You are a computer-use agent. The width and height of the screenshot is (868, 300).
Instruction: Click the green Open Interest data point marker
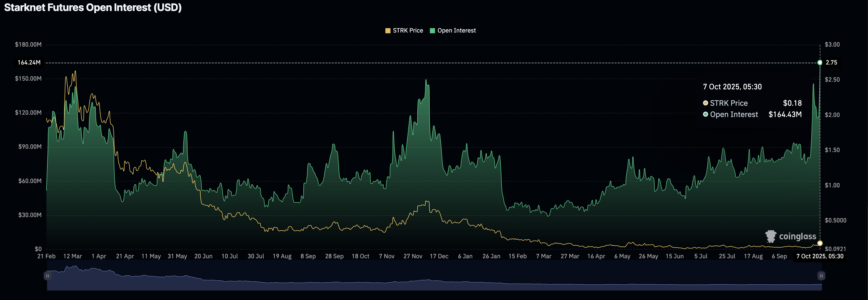(x=820, y=63)
